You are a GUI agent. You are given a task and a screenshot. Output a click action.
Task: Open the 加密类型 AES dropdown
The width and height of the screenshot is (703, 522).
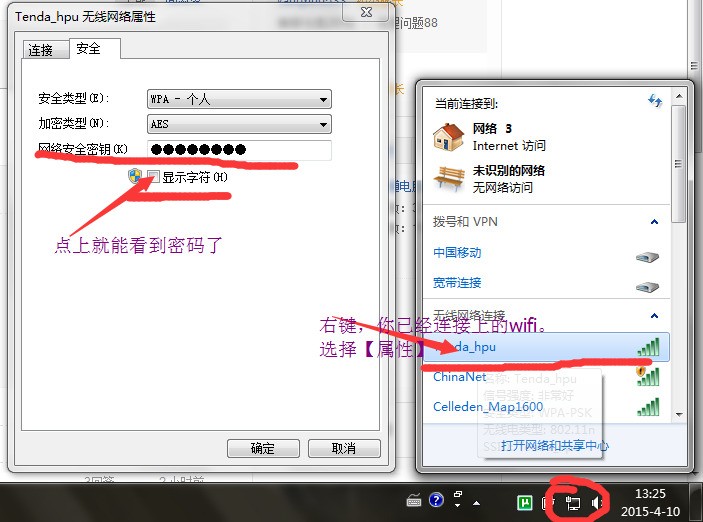click(239, 124)
